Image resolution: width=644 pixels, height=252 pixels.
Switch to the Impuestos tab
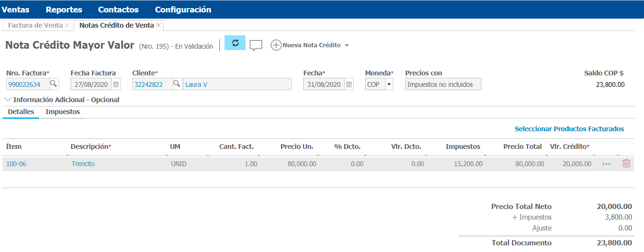pyautogui.click(x=62, y=112)
